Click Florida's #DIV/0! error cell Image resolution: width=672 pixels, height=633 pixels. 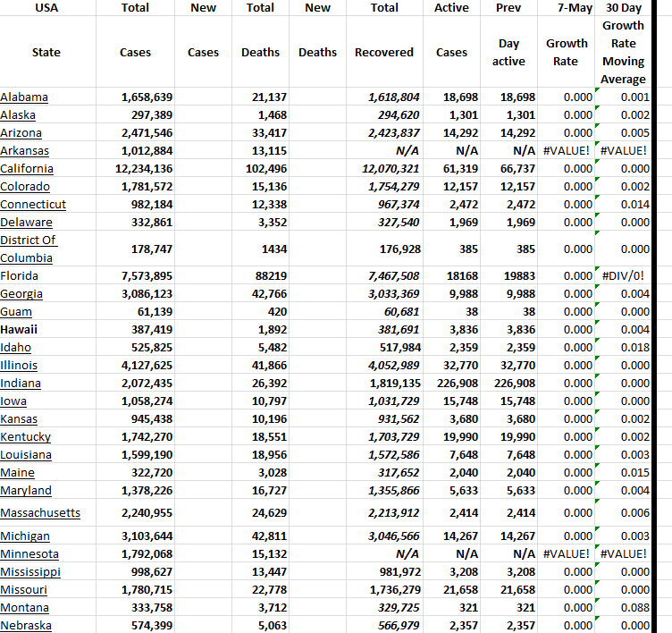(x=624, y=275)
